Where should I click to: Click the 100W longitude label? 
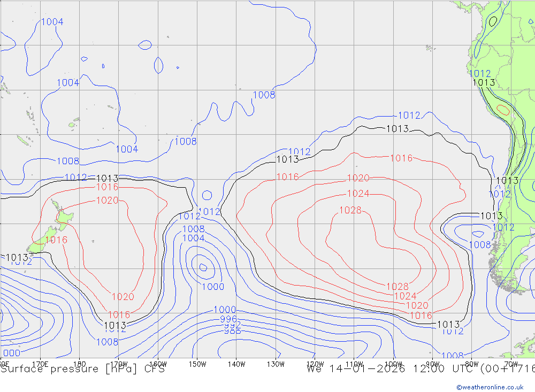393,364
